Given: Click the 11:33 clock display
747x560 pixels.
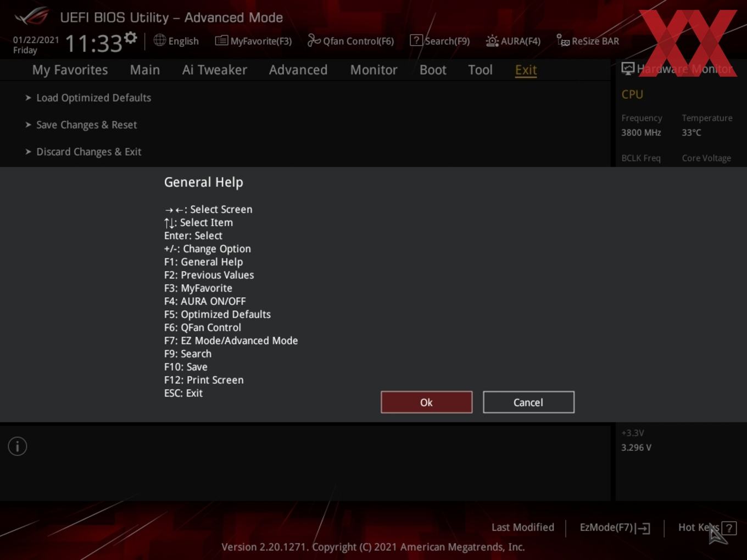Looking at the screenshot, I should pyautogui.click(x=93, y=43).
